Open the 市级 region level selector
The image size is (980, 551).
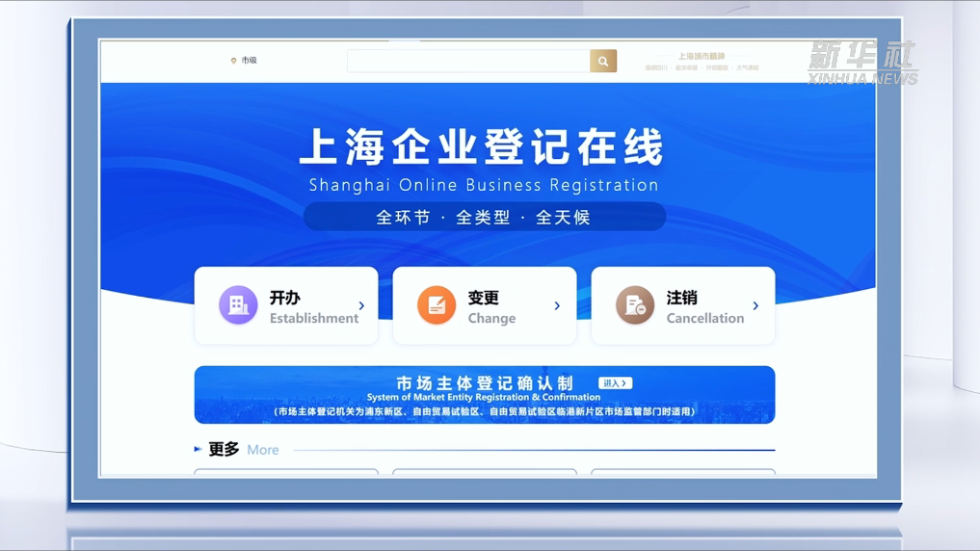(x=249, y=61)
